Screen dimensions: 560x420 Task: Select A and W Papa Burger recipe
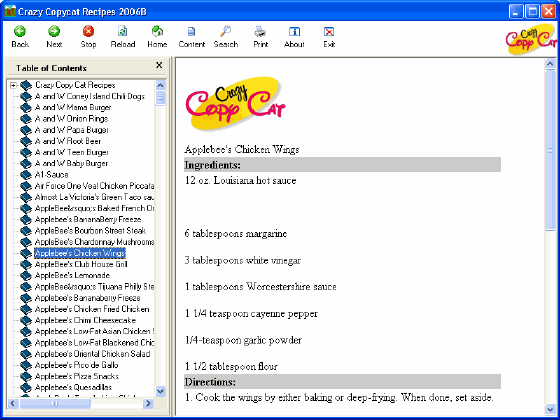72,130
